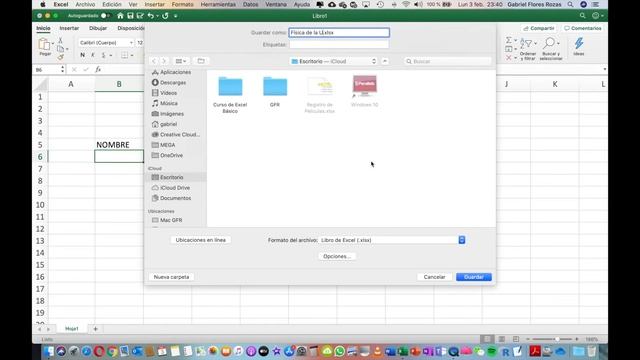This screenshot has width=640, height=360.
Task: Open Trash in the Dock
Action: [591, 351]
